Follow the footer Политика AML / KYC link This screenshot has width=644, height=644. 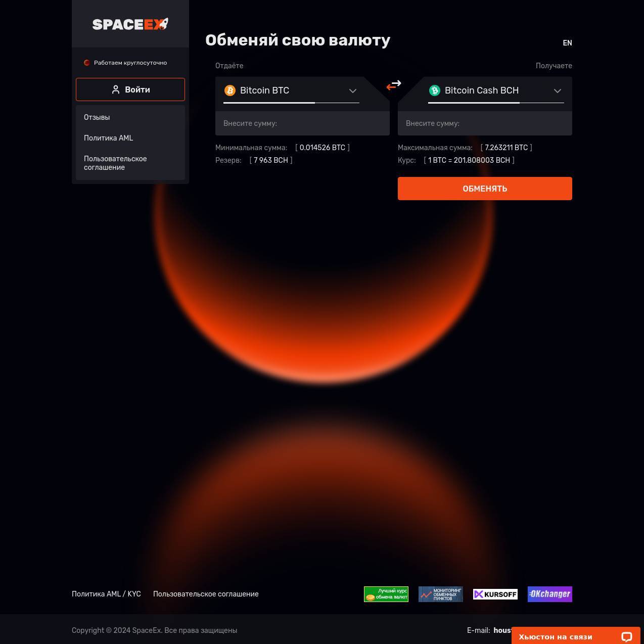point(106,594)
